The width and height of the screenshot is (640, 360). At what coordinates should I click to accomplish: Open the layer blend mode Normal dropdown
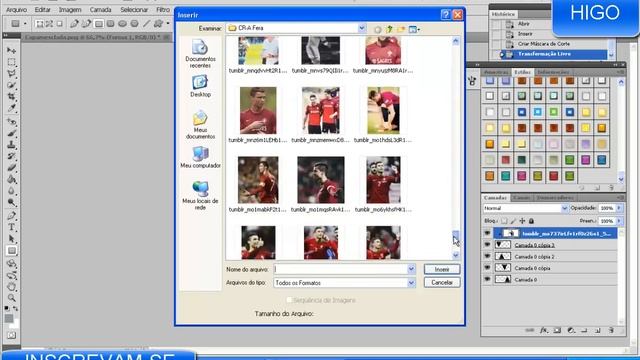[564, 208]
